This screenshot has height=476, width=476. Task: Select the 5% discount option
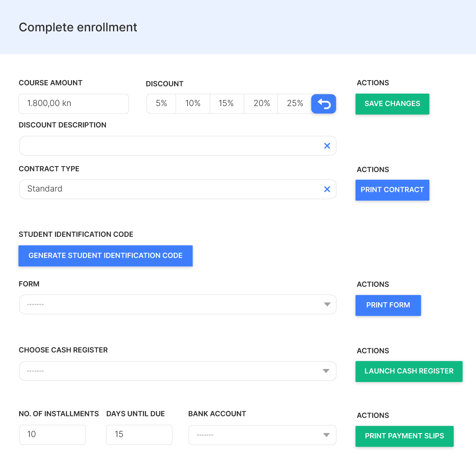[x=161, y=104]
